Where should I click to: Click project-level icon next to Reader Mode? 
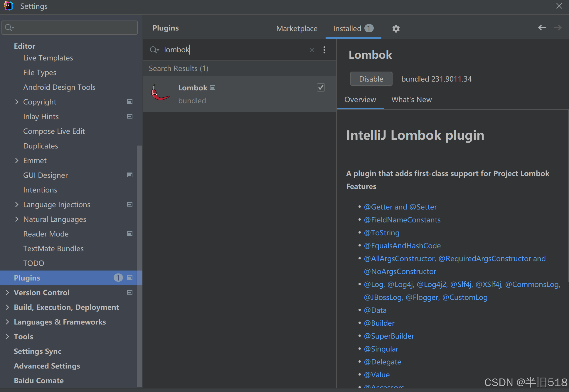click(x=130, y=234)
